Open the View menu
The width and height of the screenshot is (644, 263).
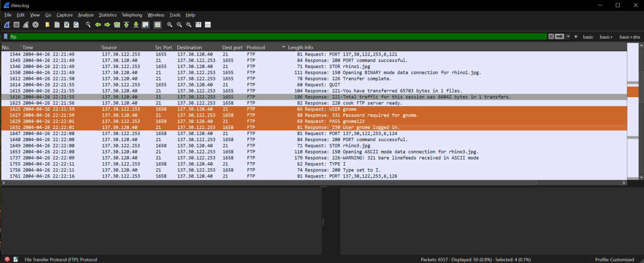pyautogui.click(x=35, y=15)
